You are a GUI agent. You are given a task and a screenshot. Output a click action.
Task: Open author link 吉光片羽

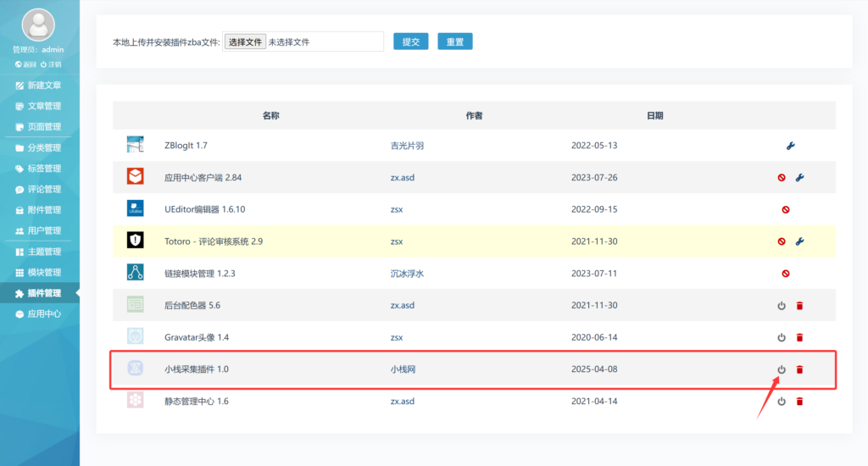pos(407,146)
